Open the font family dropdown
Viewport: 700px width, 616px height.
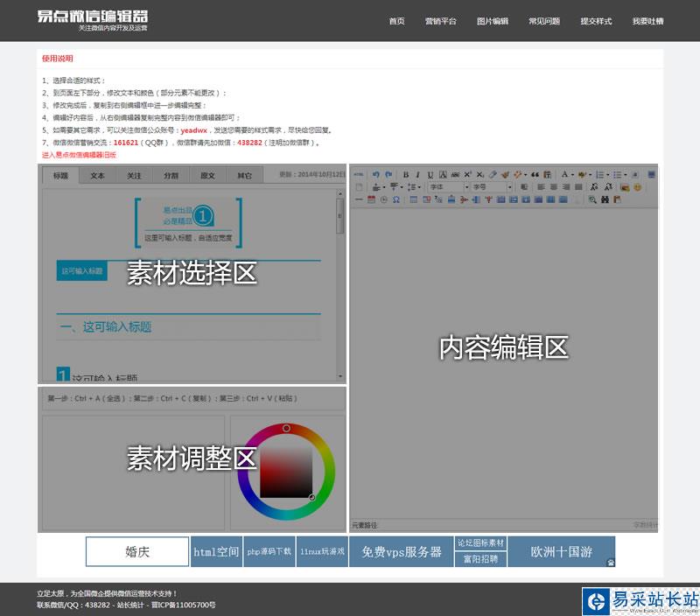point(448,187)
